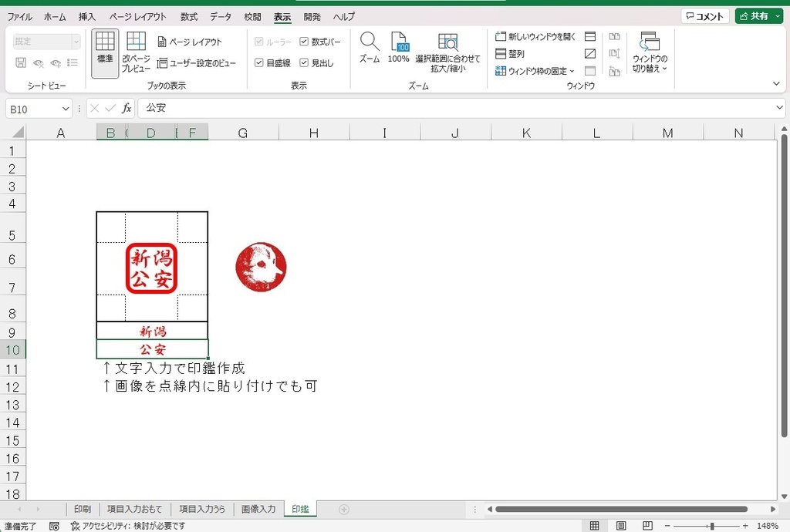Click the zoom out minus button

click(x=667, y=526)
